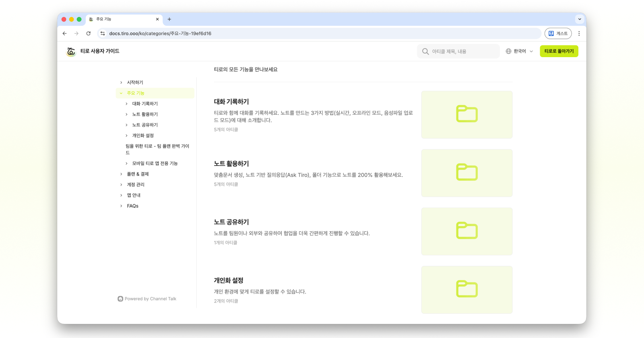Image resolution: width=644 pixels, height=338 pixels.
Task: Open a new browser tab with plus
Action: (169, 19)
